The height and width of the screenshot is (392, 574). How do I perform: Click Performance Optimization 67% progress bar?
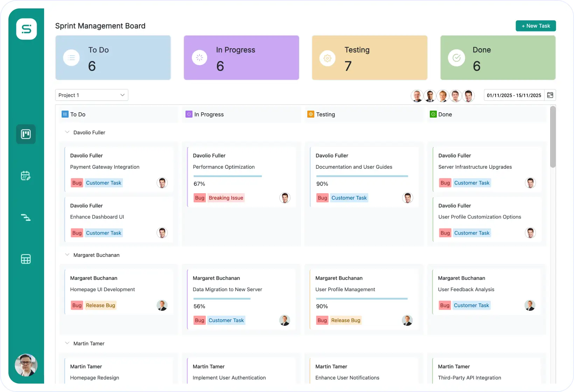[x=227, y=176]
